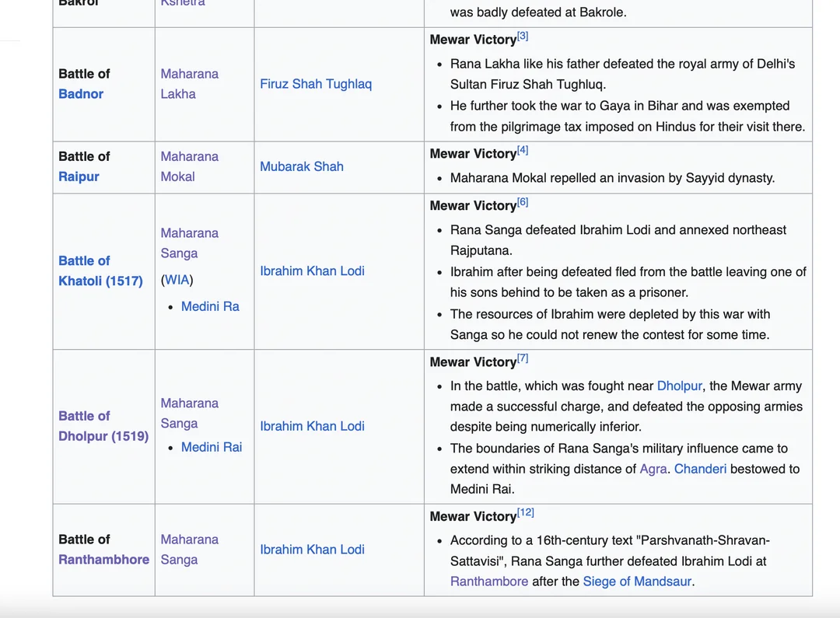This screenshot has height=618, width=840.
Task: Follow citation 3 reference
Action: (523, 36)
